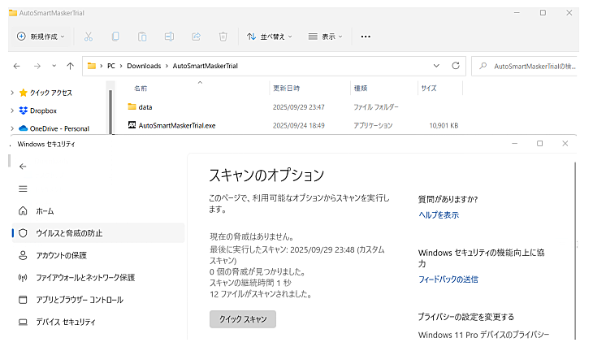Click the Cut scissors icon in toolbar
Image resolution: width=593 pixels, height=364 pixels.
point(89,37)
